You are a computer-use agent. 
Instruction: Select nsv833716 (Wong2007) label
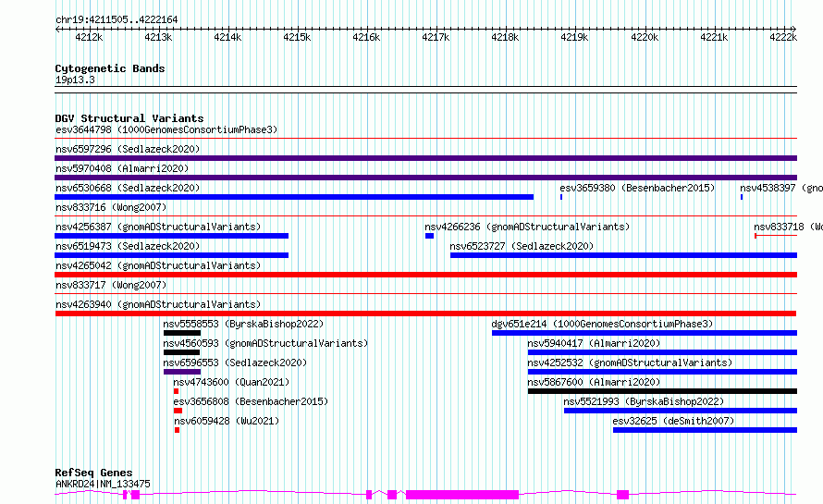[x=111, y=207]
